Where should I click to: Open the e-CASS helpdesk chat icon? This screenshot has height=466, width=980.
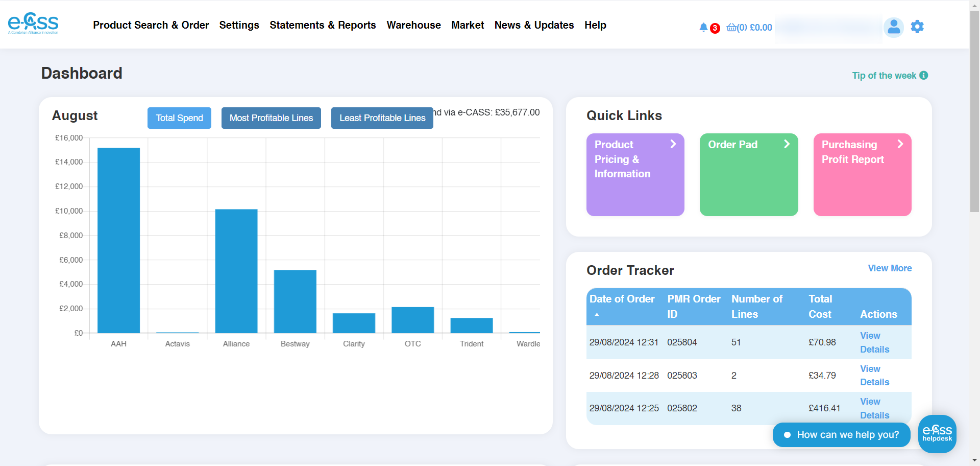pyautogui.click(x=937, y=434)
